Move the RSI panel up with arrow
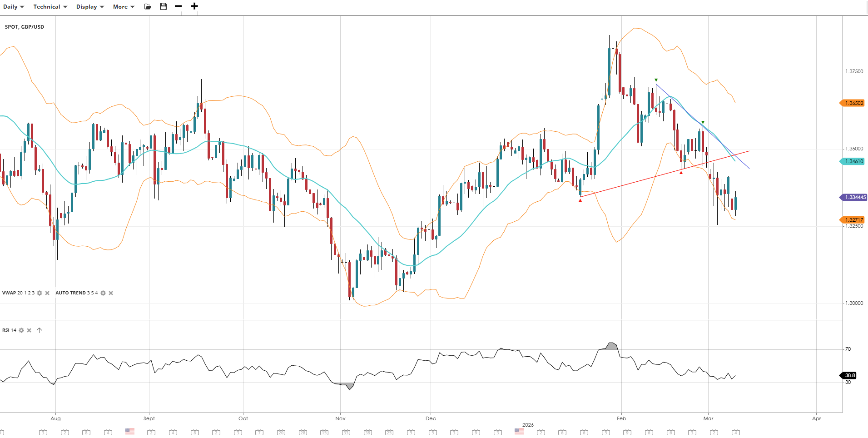The height and width of the screenshot is (438, 868). [x=40, y=330]
